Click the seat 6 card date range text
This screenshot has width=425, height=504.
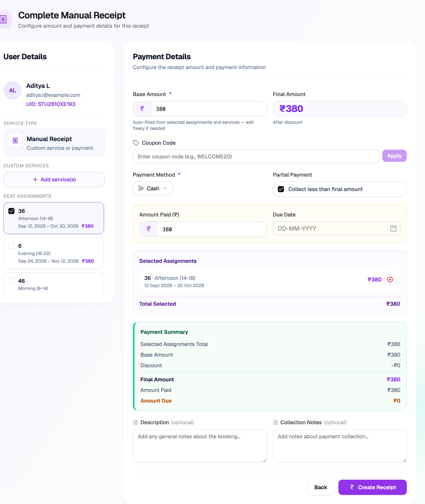[x=48, y=261]
